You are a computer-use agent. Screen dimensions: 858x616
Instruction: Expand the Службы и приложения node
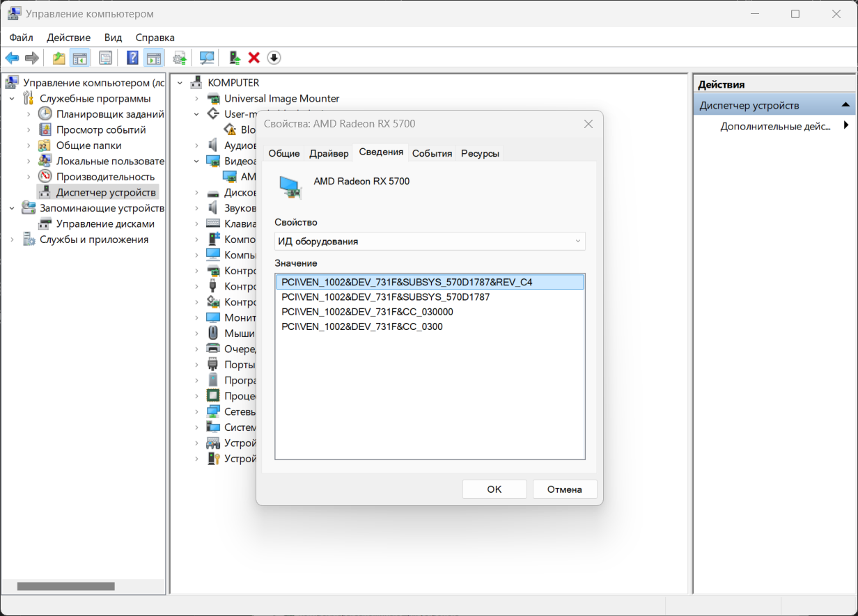pyautogui.click(x=12, y=239)
